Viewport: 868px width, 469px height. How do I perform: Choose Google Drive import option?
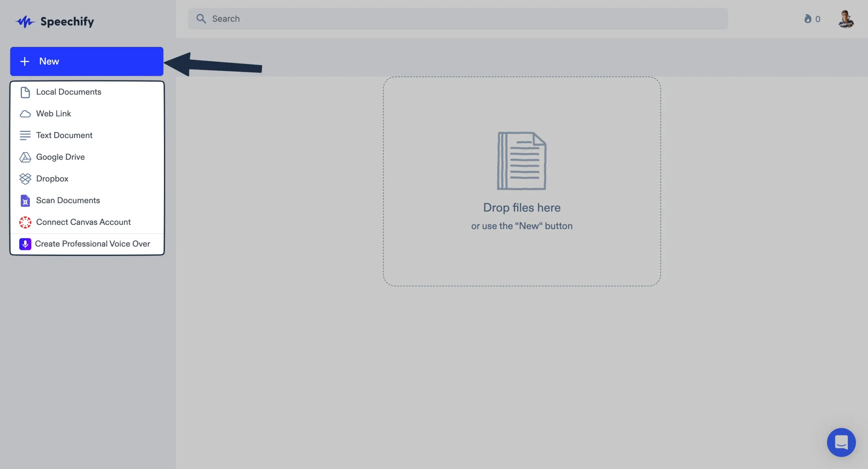(x=87, y=157)
